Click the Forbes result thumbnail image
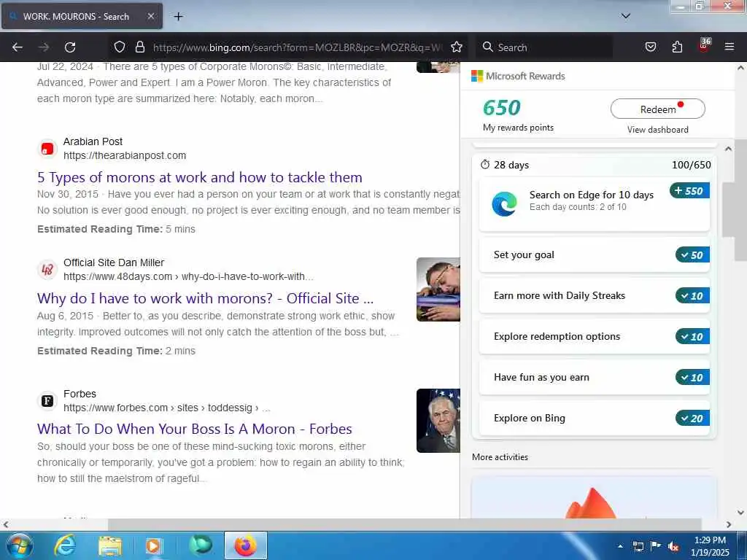This screenshot has height=560, width=747. tap(438, 421)
